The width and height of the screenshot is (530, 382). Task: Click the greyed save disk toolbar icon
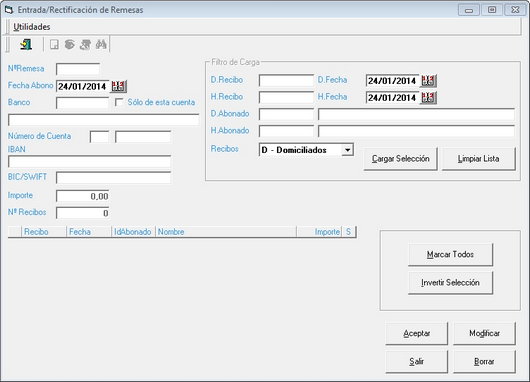54,44
